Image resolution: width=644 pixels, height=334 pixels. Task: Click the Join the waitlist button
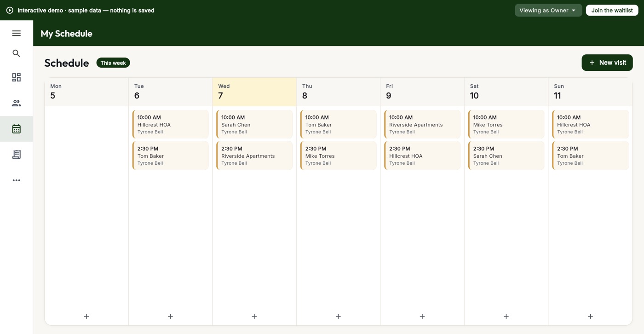(x=612, y=10)
